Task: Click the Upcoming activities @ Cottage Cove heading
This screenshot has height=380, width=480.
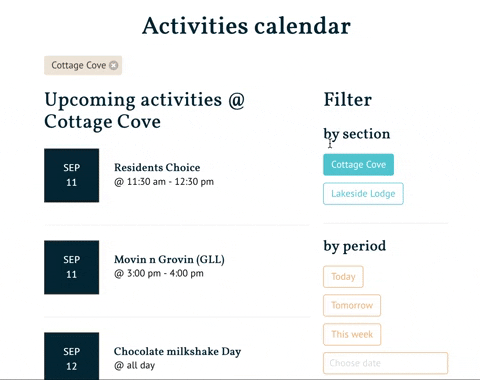Action: (144, 111)
